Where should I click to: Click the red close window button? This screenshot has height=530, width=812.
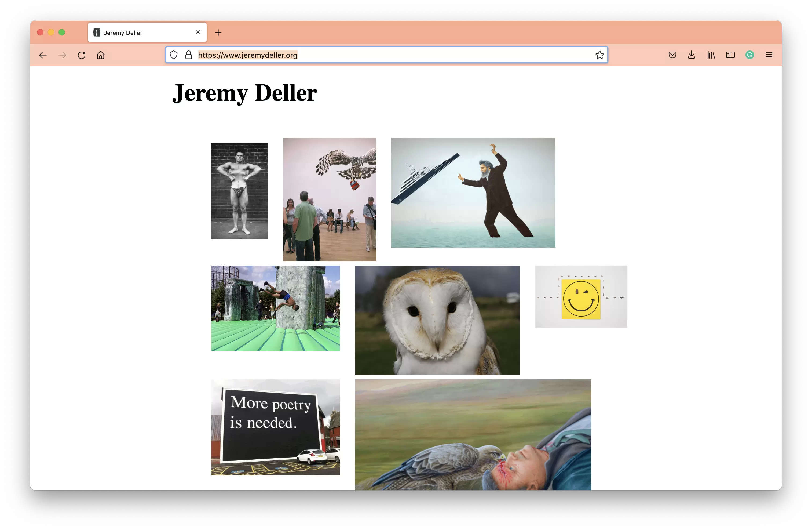tap(40, 32)
